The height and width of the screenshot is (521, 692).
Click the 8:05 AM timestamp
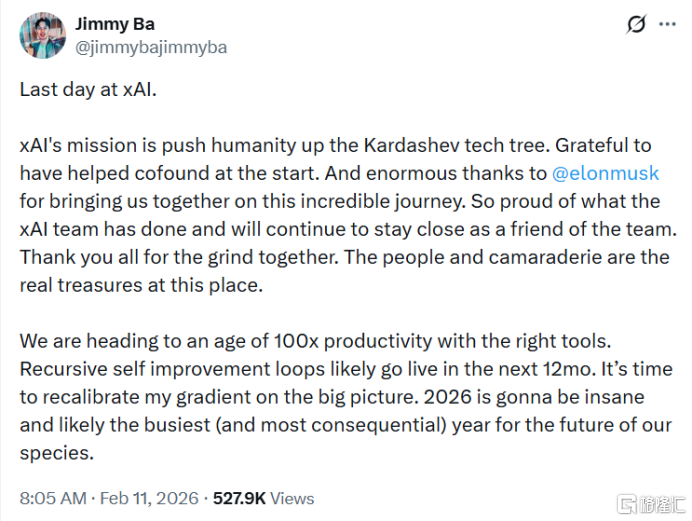click(51, 497)
